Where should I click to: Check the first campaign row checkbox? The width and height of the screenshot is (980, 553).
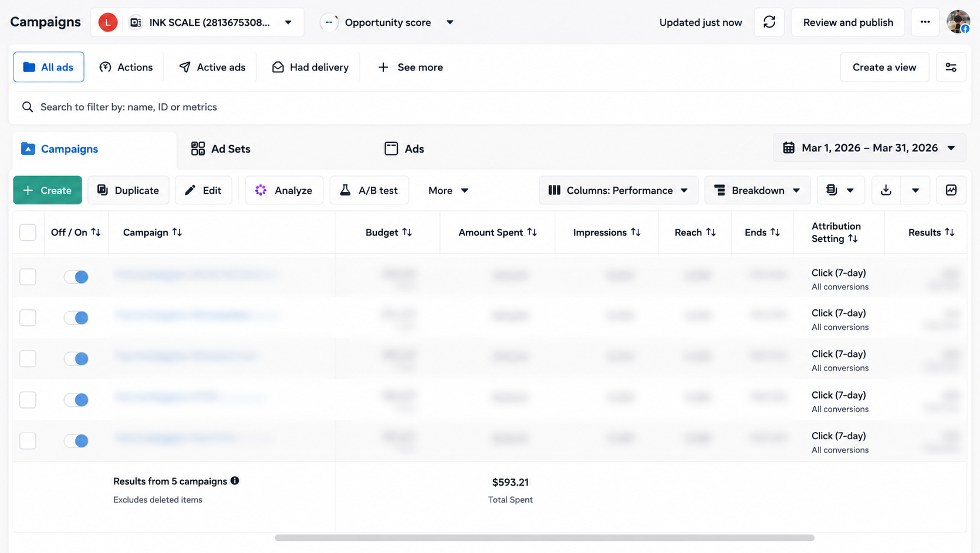[28, 276]
